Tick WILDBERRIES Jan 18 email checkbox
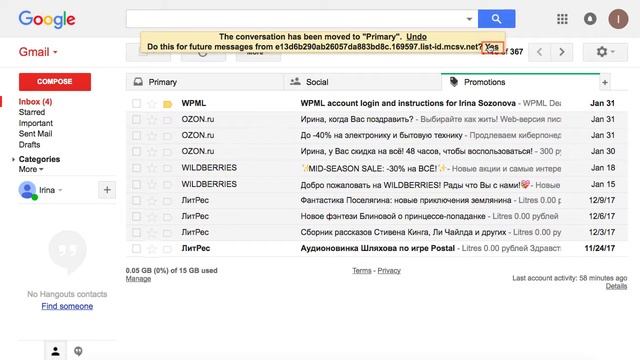Viewport: 640px width, 360px height. click(136, 168)
